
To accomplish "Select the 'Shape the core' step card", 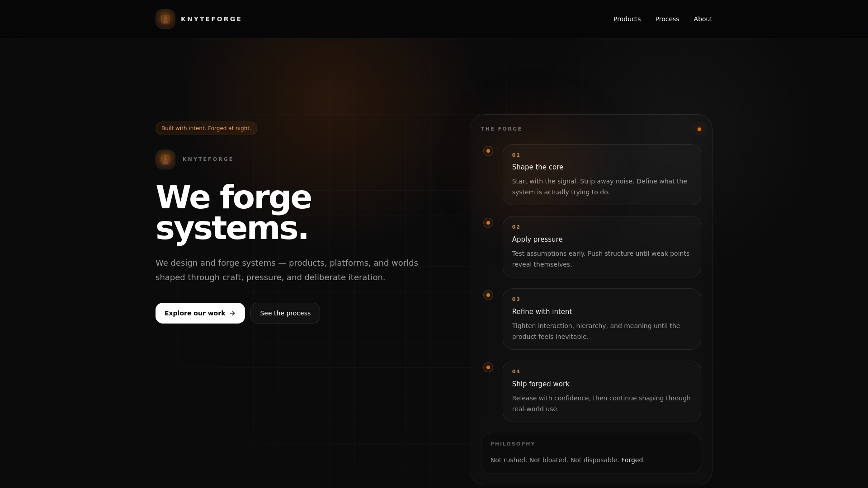I will [602, 174].
